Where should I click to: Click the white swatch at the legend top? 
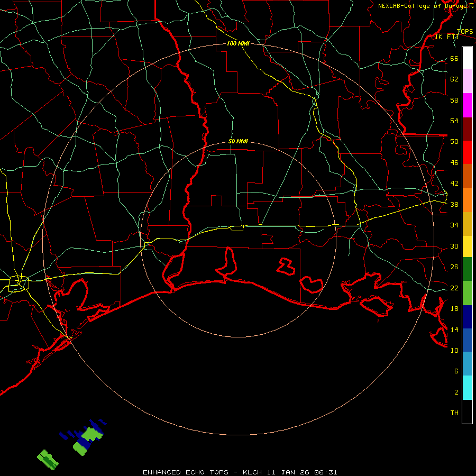467,58
